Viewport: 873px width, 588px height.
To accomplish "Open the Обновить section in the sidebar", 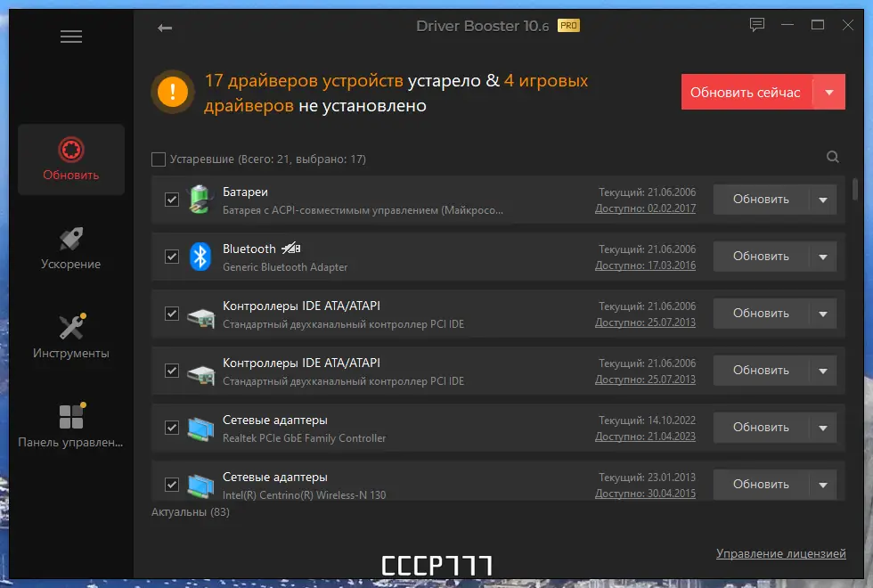I will coord(71,159).
